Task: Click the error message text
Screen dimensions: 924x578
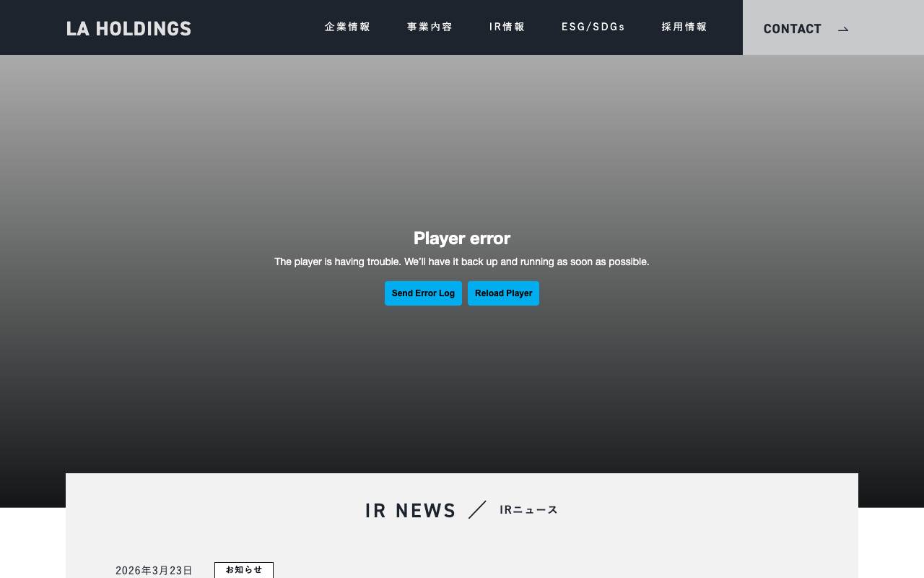Action: tap(462, 263)
